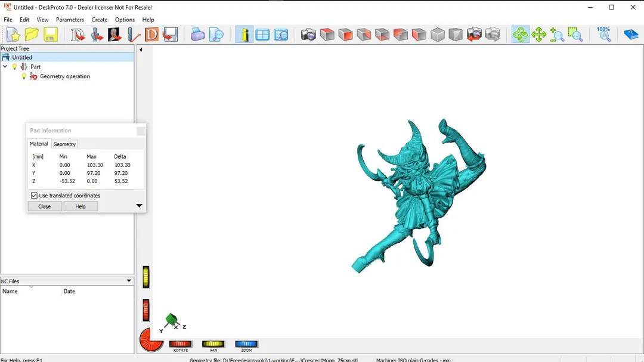Select Geometry operation tree item
The image size is (644, 362).
65,76
